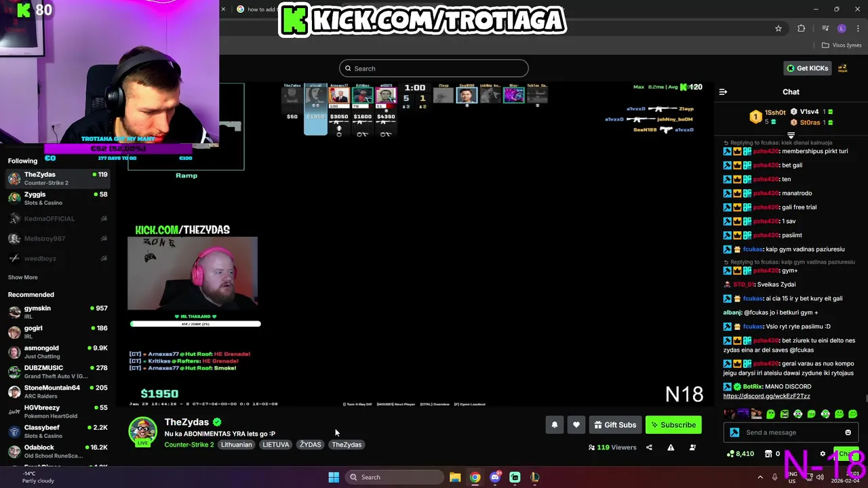Collapse the chat panel arrow icon
Screen dimensions: 868x488
tap(723, 91)
